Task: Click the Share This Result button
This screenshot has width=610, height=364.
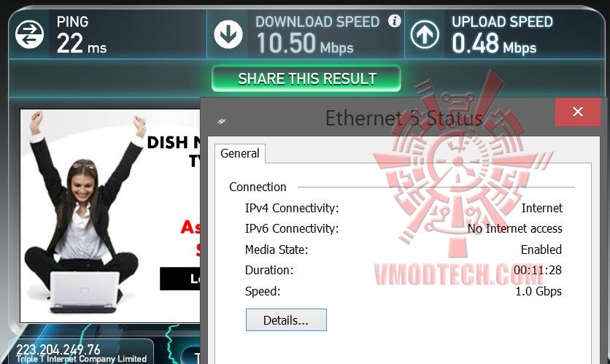Action: 306,79
